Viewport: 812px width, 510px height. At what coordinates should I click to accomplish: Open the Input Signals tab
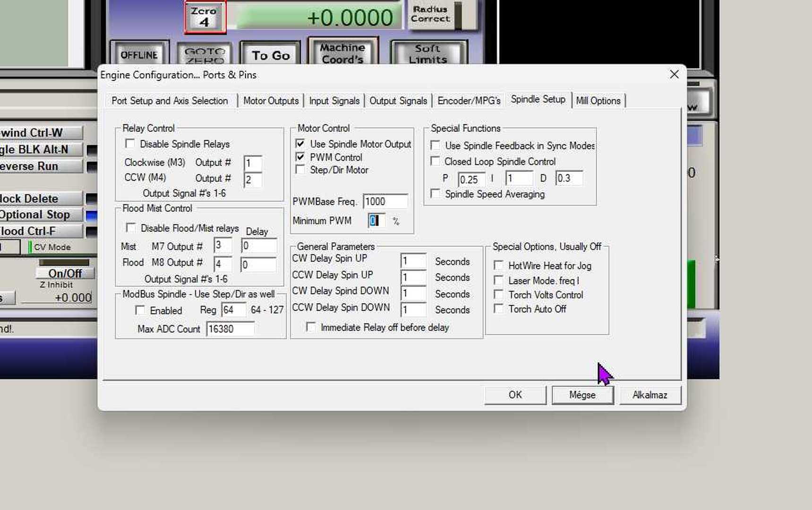coord(334,101)
